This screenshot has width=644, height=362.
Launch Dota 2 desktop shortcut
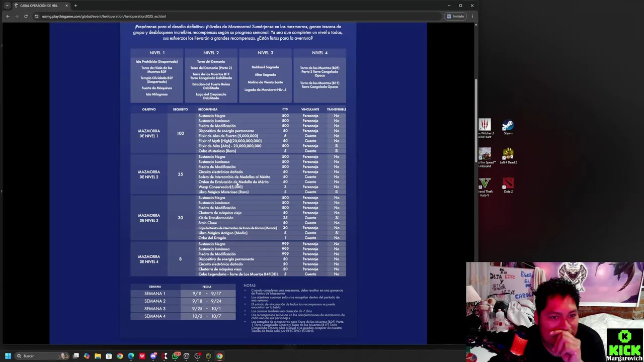508,185
